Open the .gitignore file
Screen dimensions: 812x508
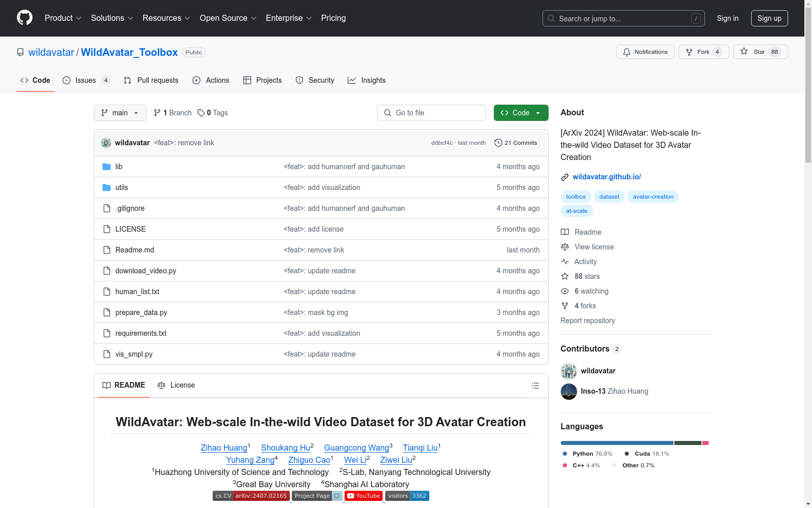[130, 208]
